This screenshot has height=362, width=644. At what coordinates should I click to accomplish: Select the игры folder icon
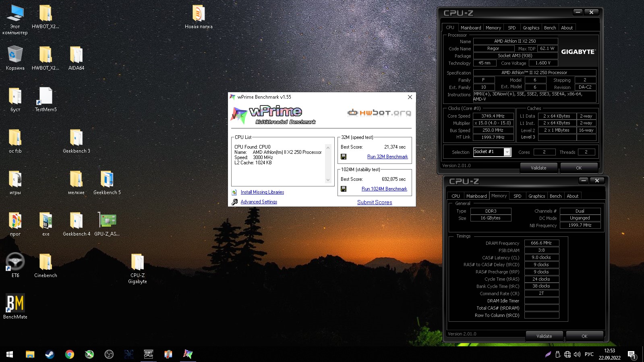coord(15,183)
